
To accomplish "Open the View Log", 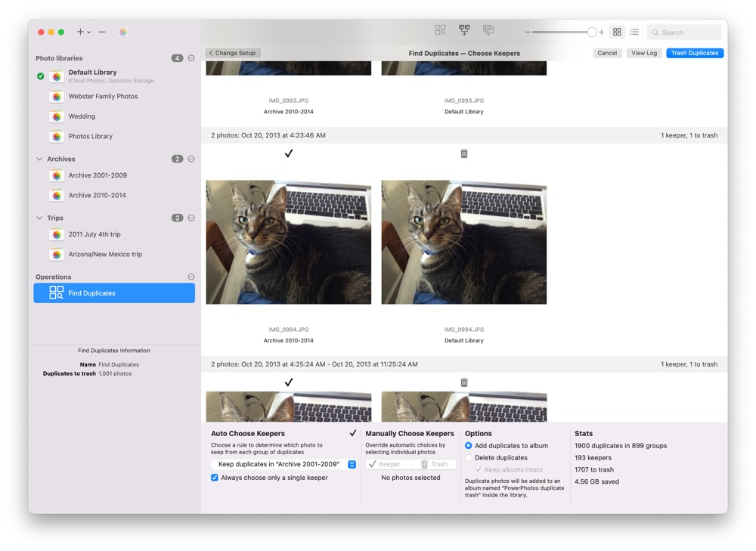I will (643, 53).
